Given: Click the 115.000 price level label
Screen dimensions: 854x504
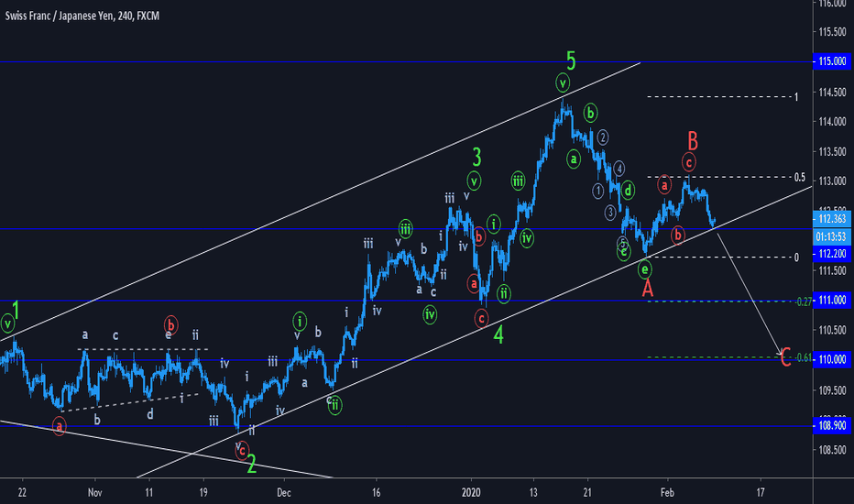Looking at the screenshot, I should 832,61.
